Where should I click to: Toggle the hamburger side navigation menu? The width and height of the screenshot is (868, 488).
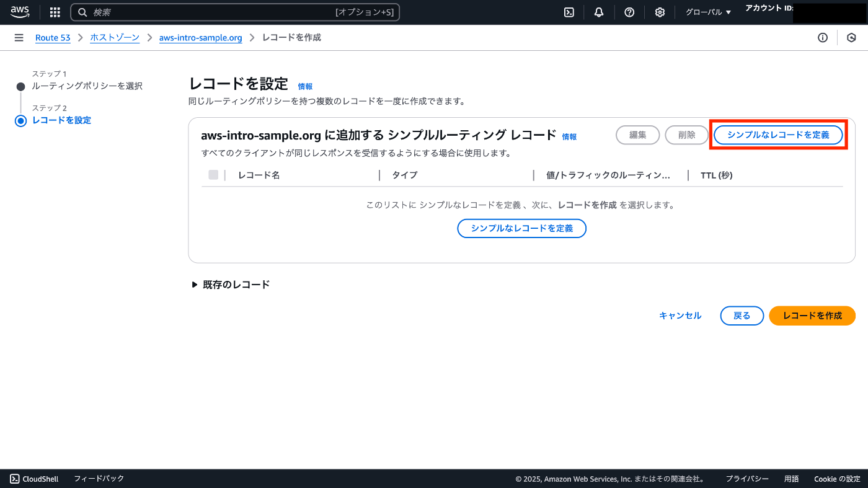(19, 38)
